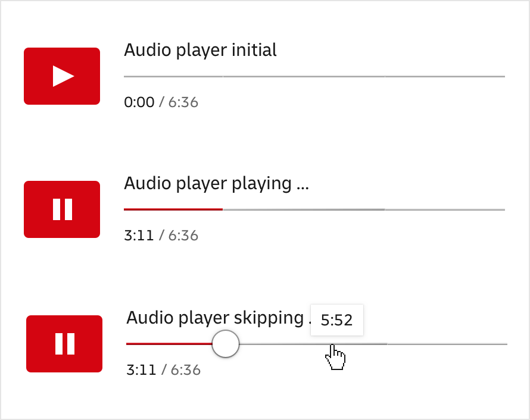Image resolution: width=530 pixels, height=420 pixels.
Task: Click the 6:36 duration in initial player
Action: click(183, 102)
